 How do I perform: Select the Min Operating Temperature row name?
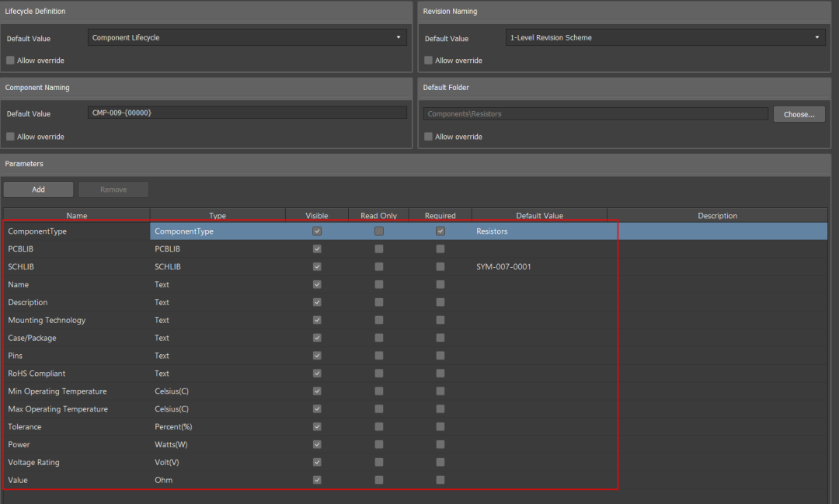[x=57, y=391]
